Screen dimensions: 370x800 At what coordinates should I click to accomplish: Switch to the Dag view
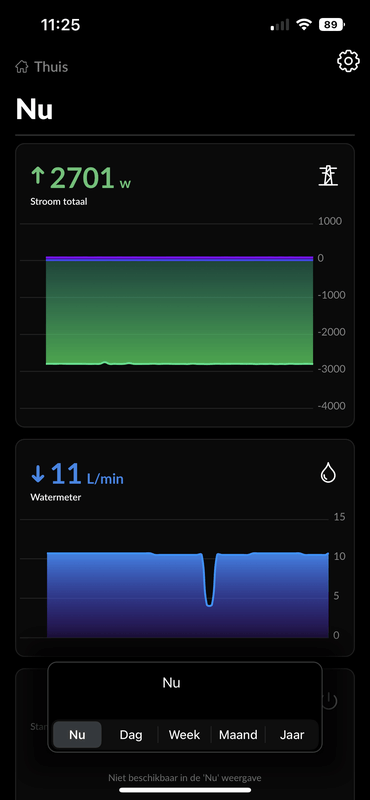click(x=131, y=735)
